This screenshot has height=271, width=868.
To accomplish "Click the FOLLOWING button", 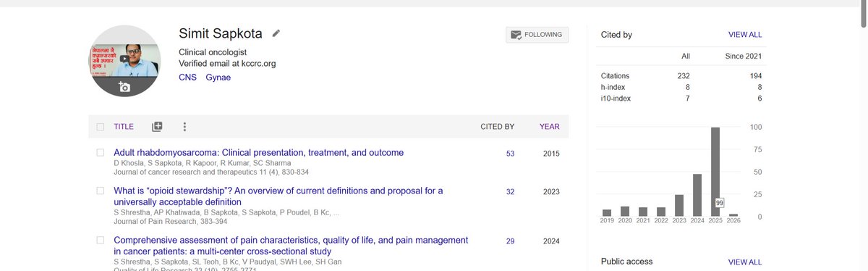I will [x=537, y=35].
